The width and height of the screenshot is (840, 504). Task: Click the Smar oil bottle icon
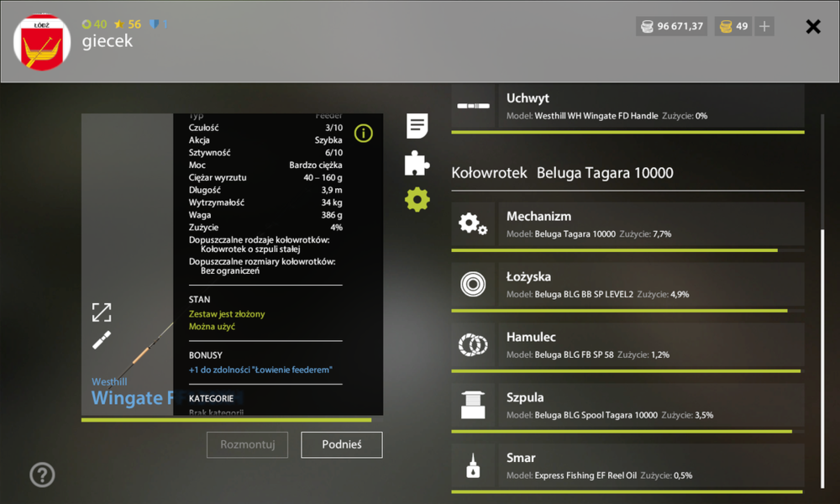473,465
